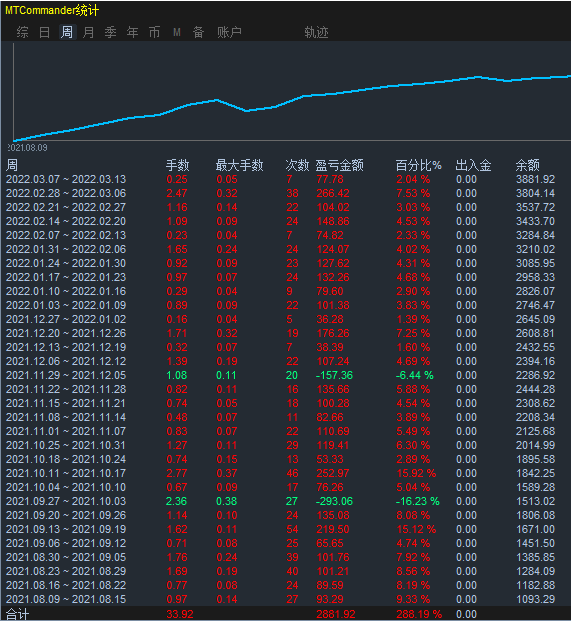Click the M tab
Screen dimensions: 571x621
click(177, 32)
